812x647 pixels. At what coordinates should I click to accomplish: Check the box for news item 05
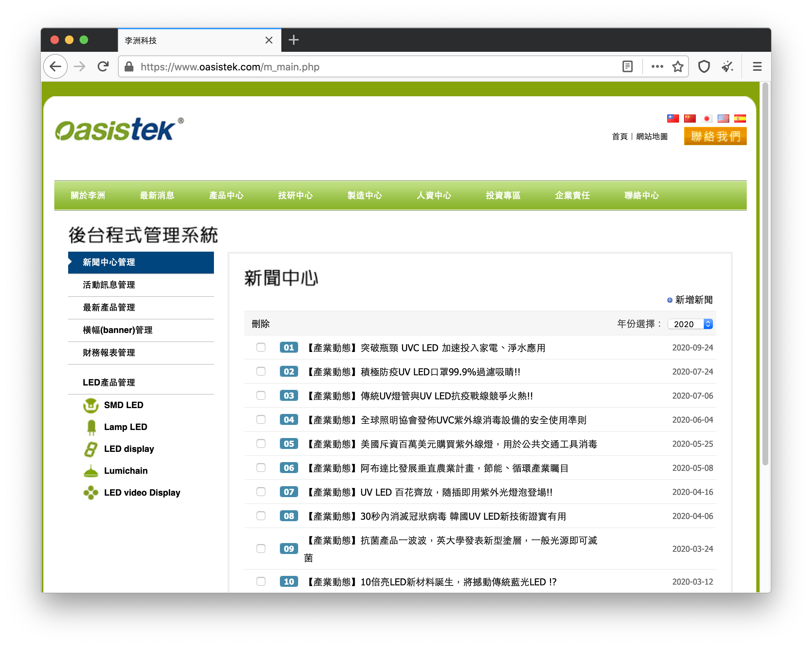[261, 443]
